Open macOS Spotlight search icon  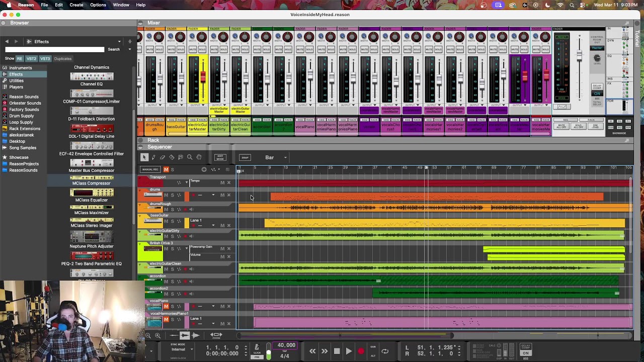pos(572,5)
